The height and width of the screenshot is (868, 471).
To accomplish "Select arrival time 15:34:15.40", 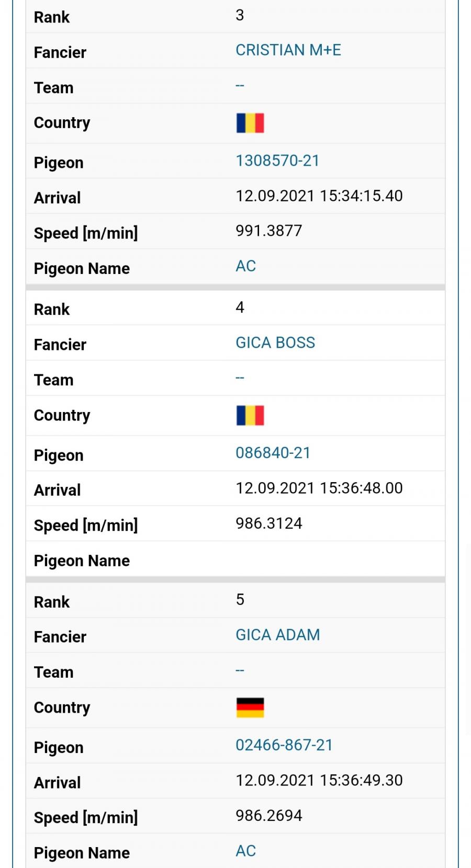I will click(361, 196).
